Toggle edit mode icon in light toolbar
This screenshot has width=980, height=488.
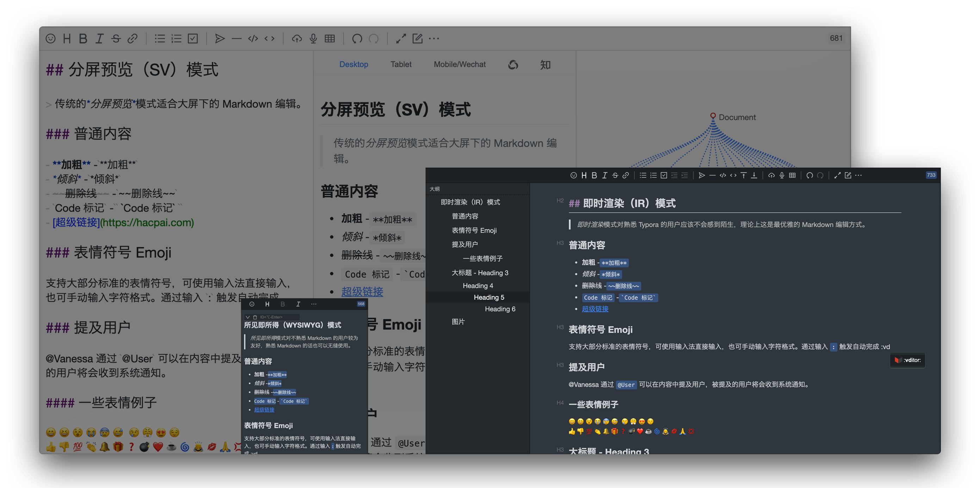[x=417, y=38]
